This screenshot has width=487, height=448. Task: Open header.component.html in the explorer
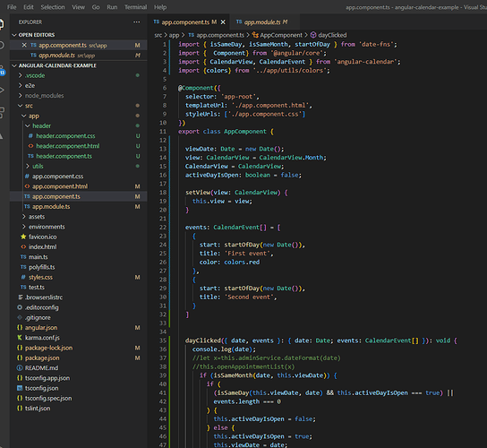coord(68,146)
